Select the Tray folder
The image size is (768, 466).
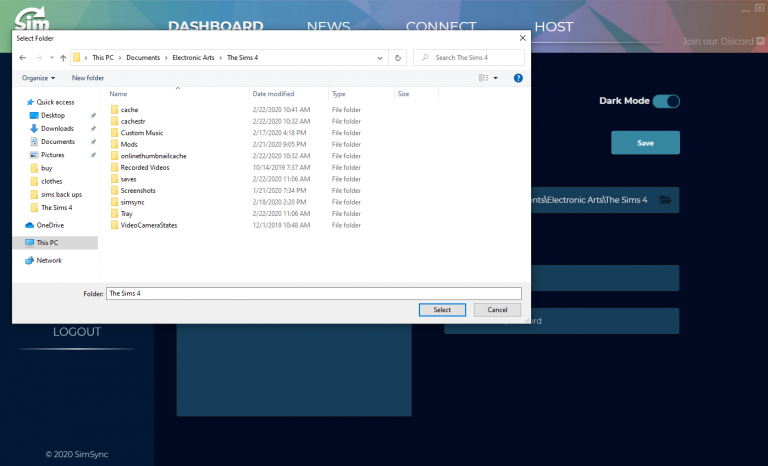126,214
